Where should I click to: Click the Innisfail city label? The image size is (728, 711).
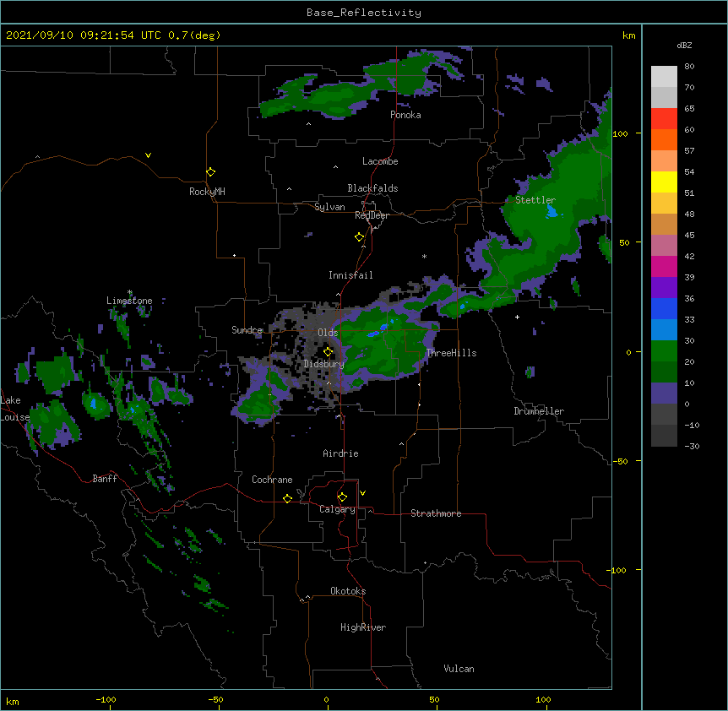(x=350, y=275)
